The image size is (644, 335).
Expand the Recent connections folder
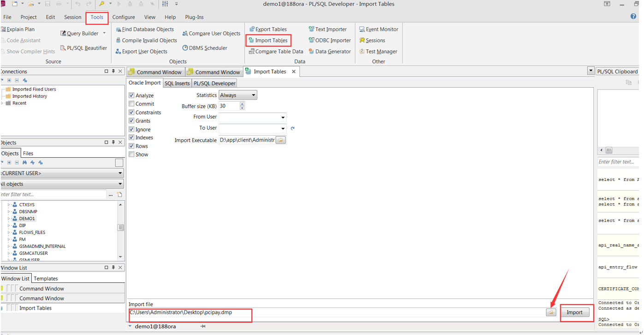coord(2,103)
